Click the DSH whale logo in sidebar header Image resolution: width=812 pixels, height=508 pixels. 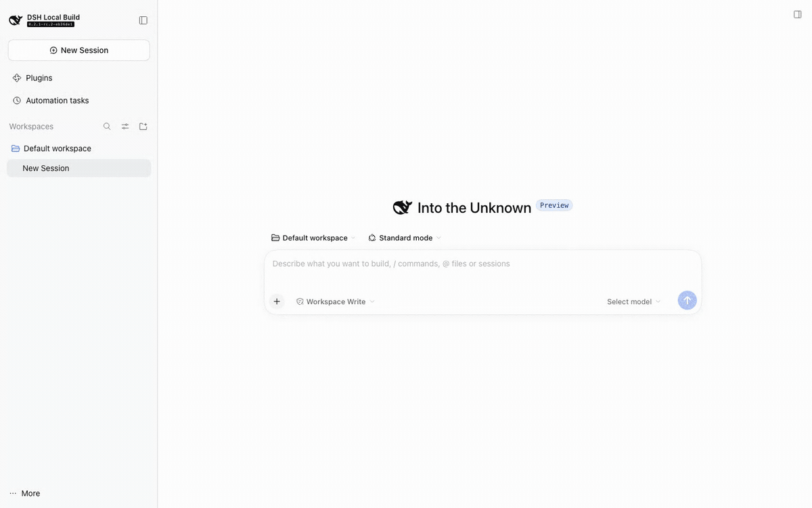pos(16,20)
